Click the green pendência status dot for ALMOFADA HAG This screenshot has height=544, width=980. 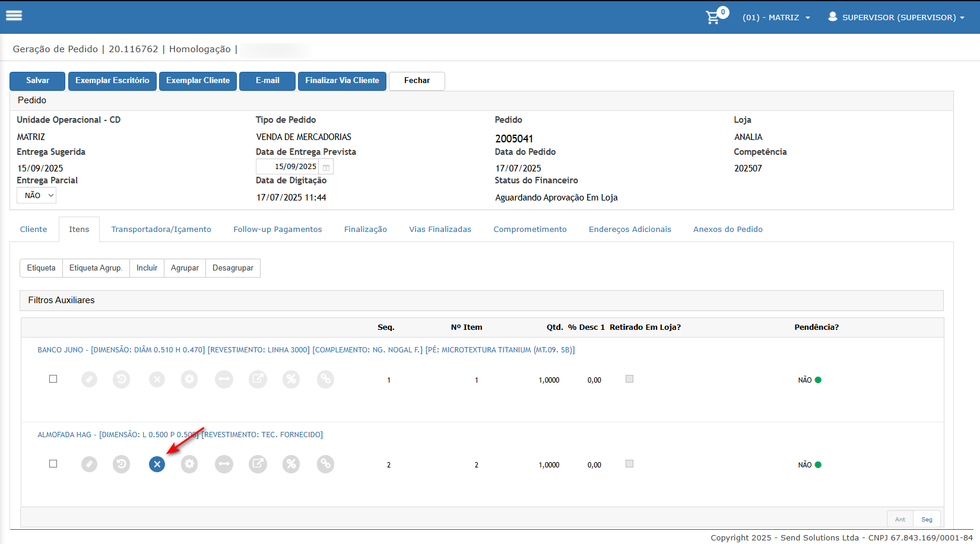pyautogui.click(x=818, y=465)
